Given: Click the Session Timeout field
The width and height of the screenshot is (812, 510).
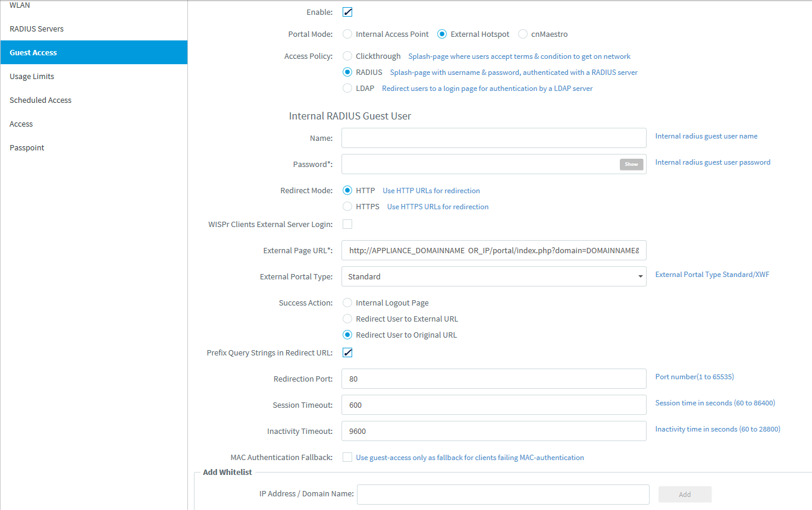Looking at the screenshot, I should [494, 405].
